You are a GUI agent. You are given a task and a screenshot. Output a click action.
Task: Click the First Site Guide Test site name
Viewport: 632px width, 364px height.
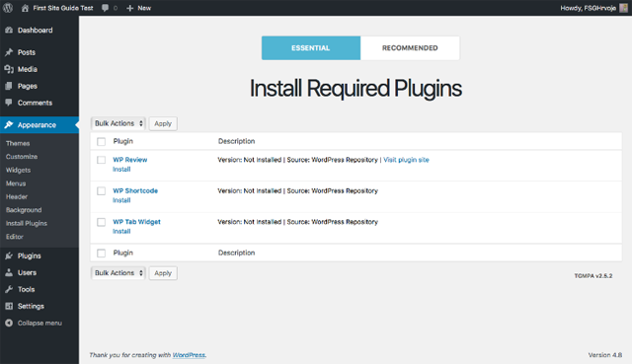(x=63, y=8)
